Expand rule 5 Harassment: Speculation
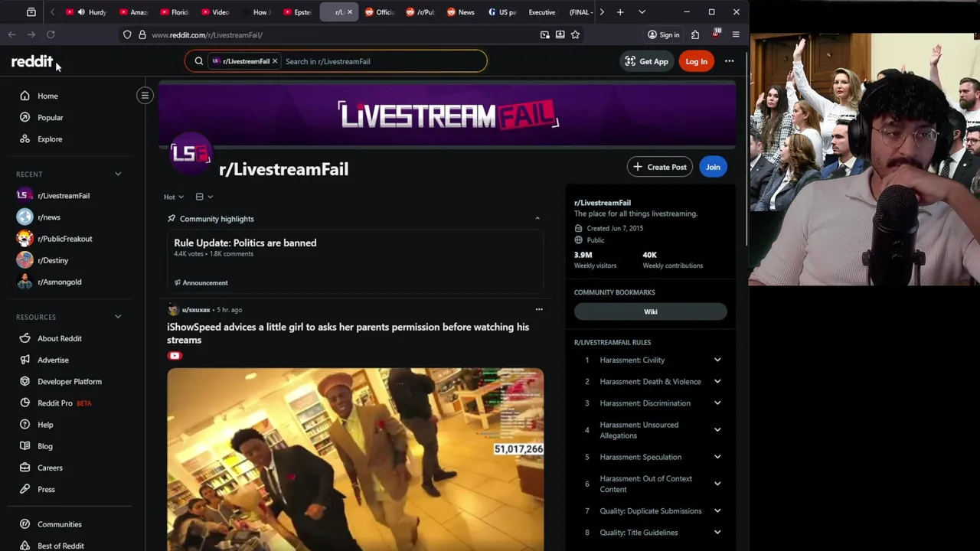 click(x=717, y=457)
